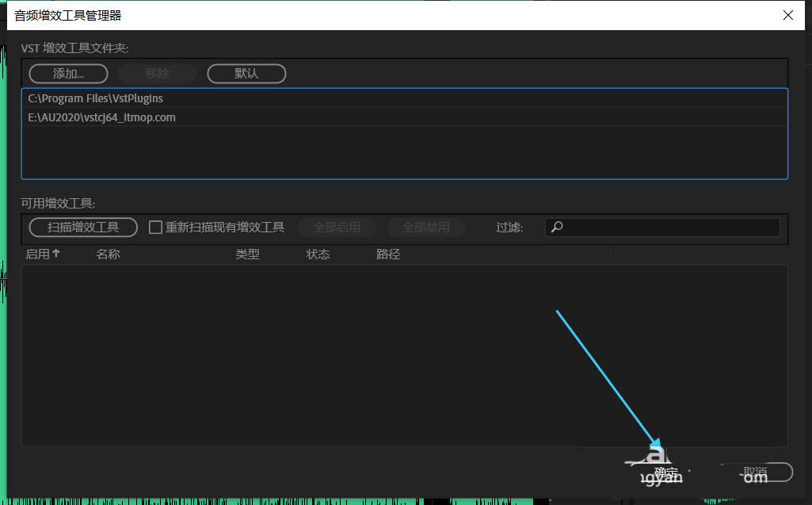
Task: Click the 添加... button to add VST folder
Action: pos(68,74)
